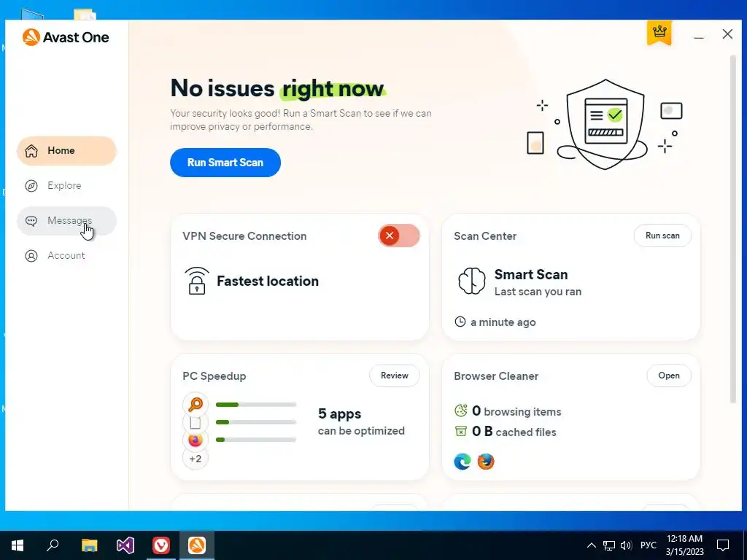Image resolution: width=747 pixels, height=560 pixels.
Task: Open Visual Studio from the taskbar
Action: 125,545
